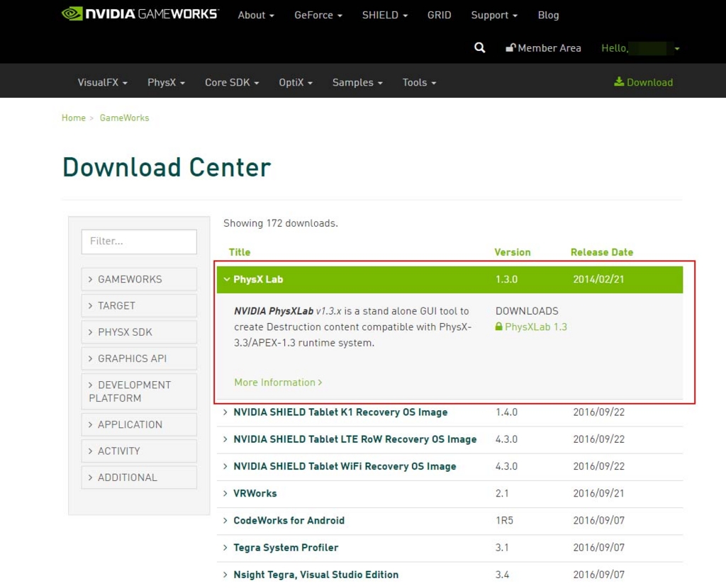
Task: Expand NVIDIA SHIELD Tablet K1 Recovery OS Image
Action: (449, 412)
